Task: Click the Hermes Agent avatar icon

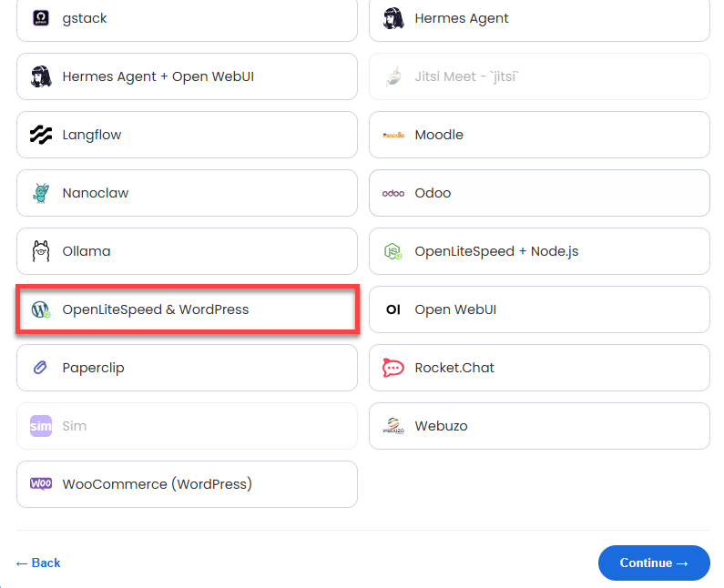Action: pos(393,18)
